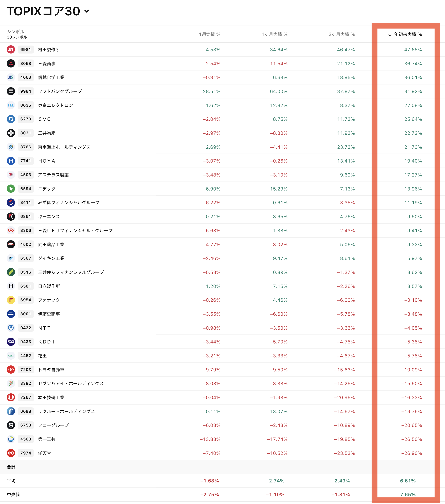Screen dimensions: 445x504
Task: Click the FANUC yellow F logo icon
Action: click(11, 300)
